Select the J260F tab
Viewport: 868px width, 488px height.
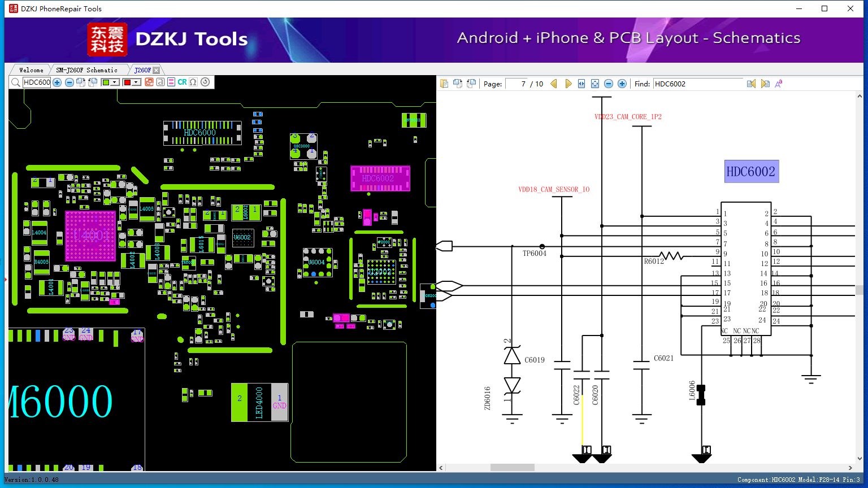142,70
